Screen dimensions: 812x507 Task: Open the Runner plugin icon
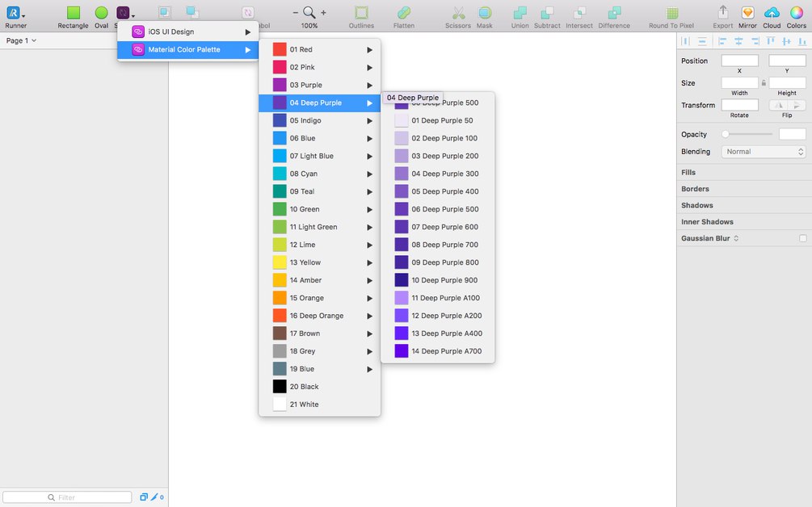pyautogui.click(x=14, y=13)
